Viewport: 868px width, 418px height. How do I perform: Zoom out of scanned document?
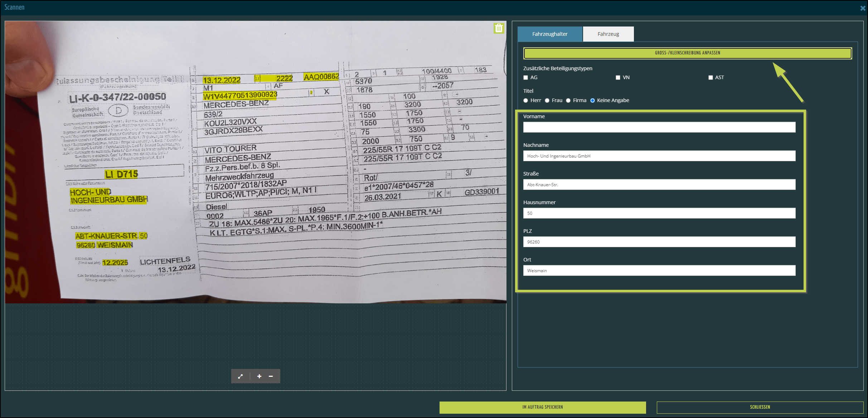(271, 376)
